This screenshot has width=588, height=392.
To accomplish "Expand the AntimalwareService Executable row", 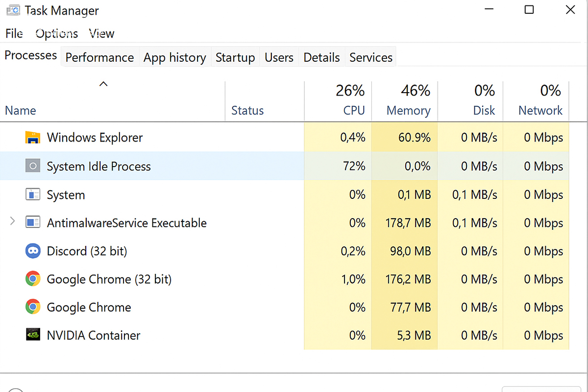I will tap(12, 222).
